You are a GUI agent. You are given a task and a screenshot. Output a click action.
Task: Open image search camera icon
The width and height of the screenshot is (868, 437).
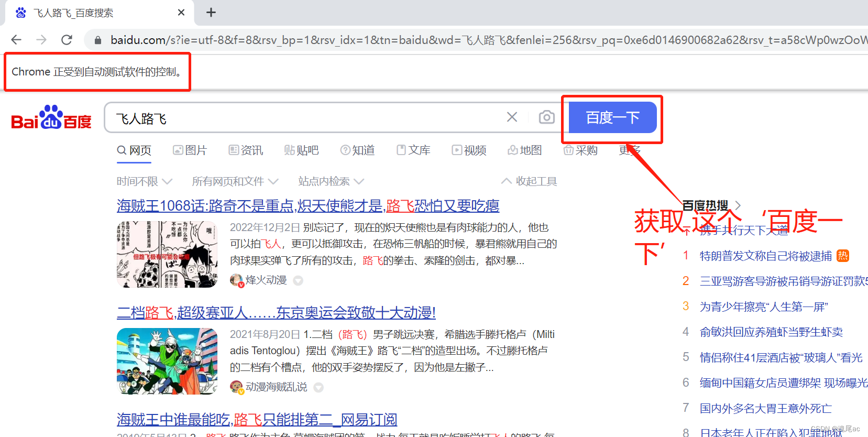(547, 117)
